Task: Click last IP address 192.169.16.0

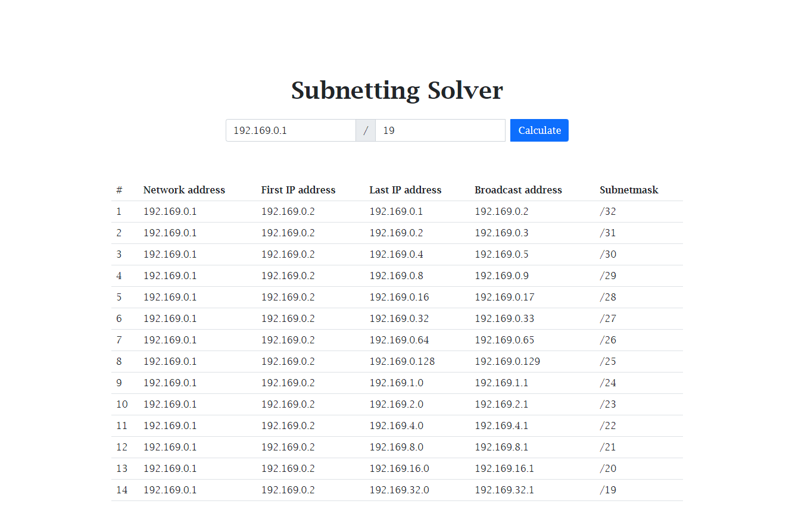Action: pos(399,468)
